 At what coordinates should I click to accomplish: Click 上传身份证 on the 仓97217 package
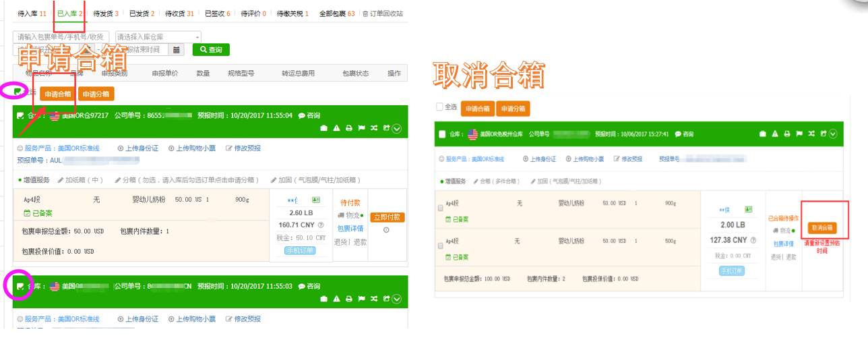138,148
